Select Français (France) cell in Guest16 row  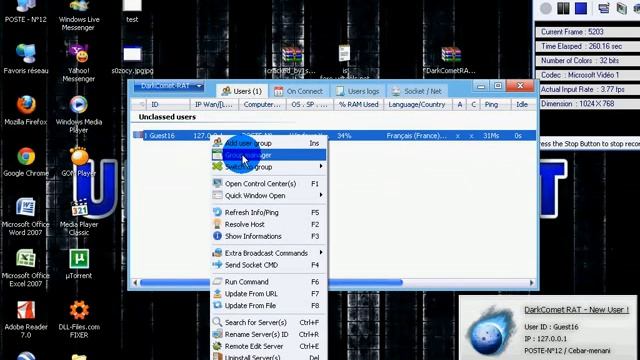[x=416, y=136]
